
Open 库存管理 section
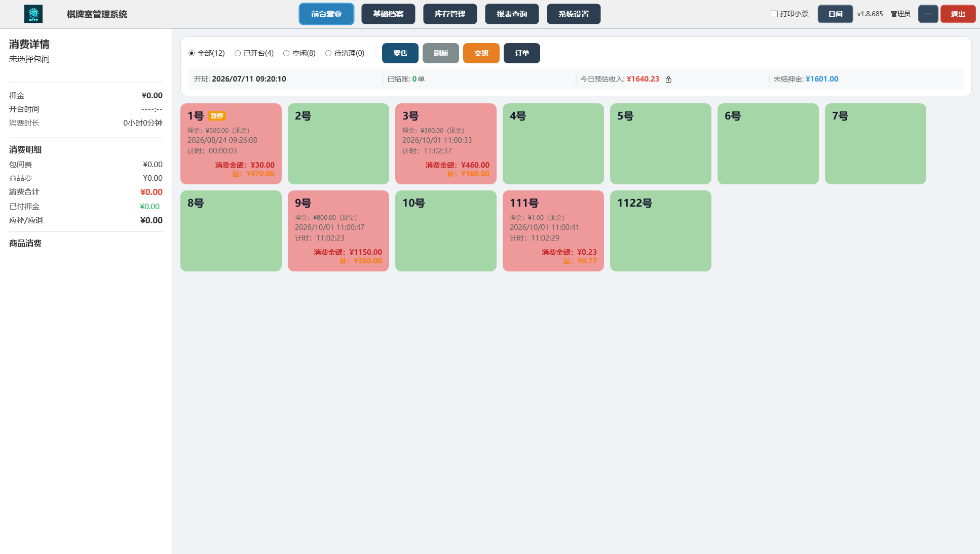tap(450, 14)
